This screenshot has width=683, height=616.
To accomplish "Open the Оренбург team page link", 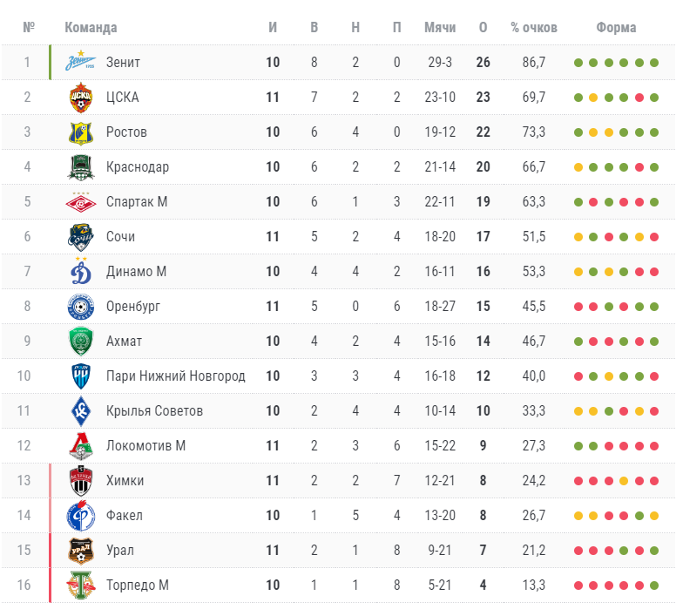I will point(133,306).
